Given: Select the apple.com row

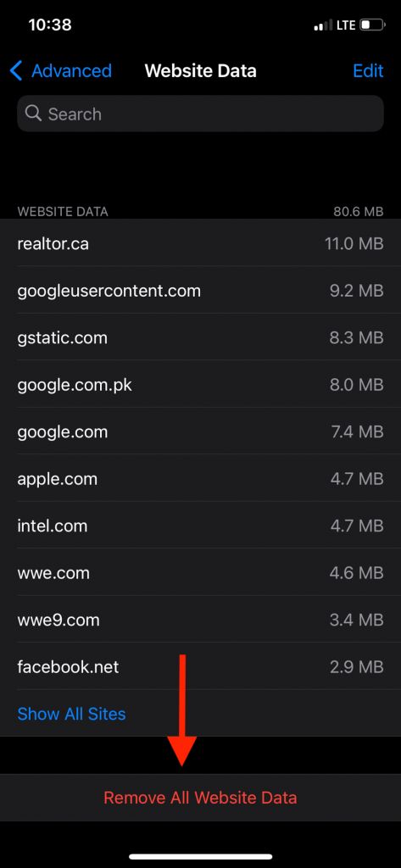Looking at the screenshot, I should pyautogui.click(x=200, y=478).
